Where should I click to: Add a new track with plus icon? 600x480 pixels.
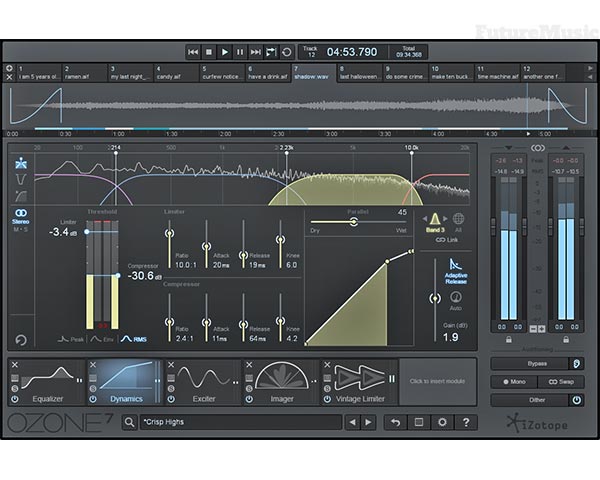[x=10, y=68]
